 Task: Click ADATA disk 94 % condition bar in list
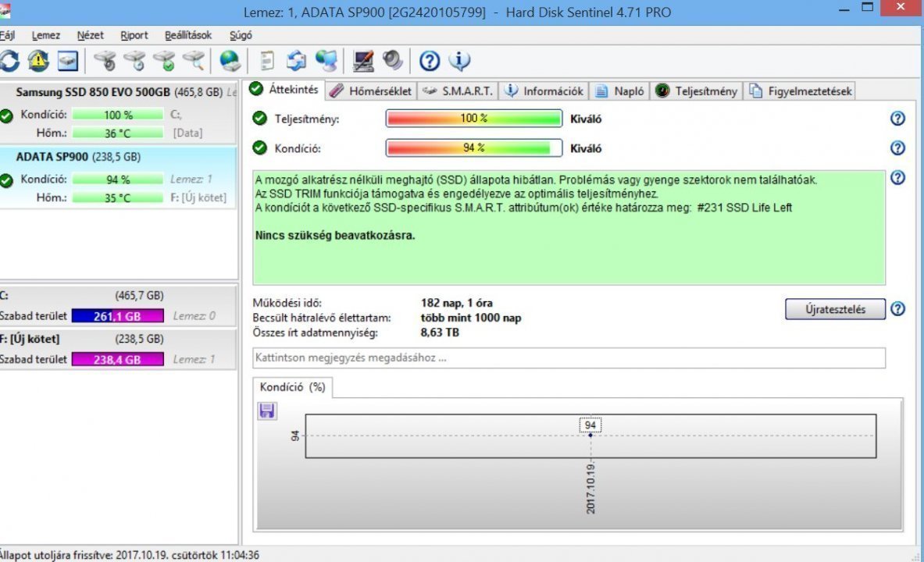[118, 179]
